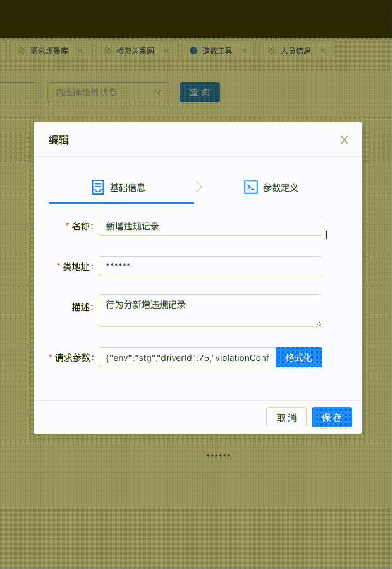This screenshot has width=392, height=569.
Task: Close the 造数工具 tab
Action: tap(245, 51)
